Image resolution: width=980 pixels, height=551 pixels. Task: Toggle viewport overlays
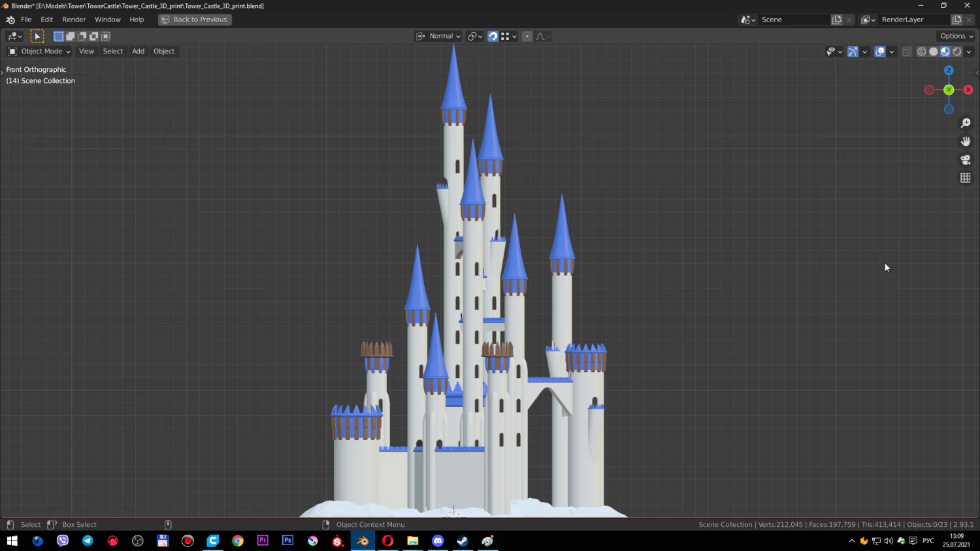(880, 52)
